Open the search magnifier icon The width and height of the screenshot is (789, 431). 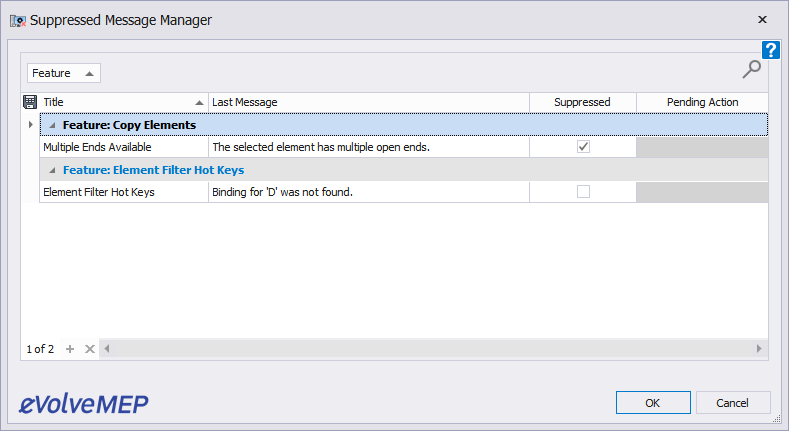tap(751, 68)
